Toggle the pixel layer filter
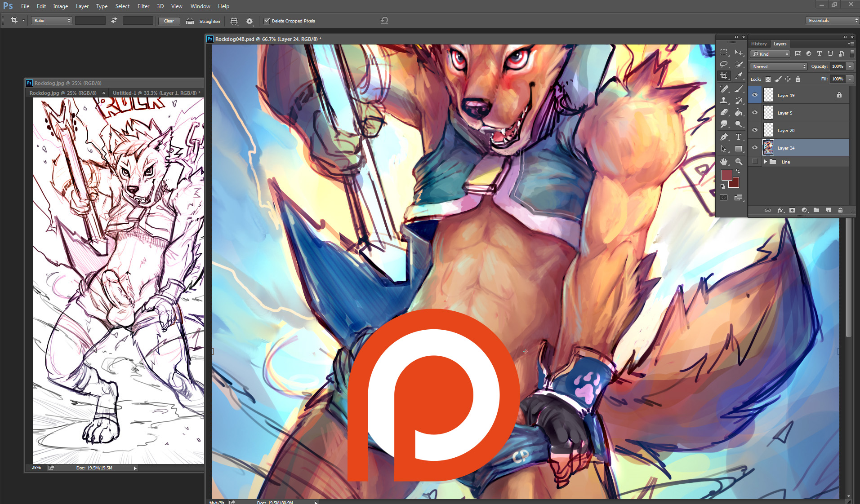Viewport: 860px width, 504px height. coord(798,54)
